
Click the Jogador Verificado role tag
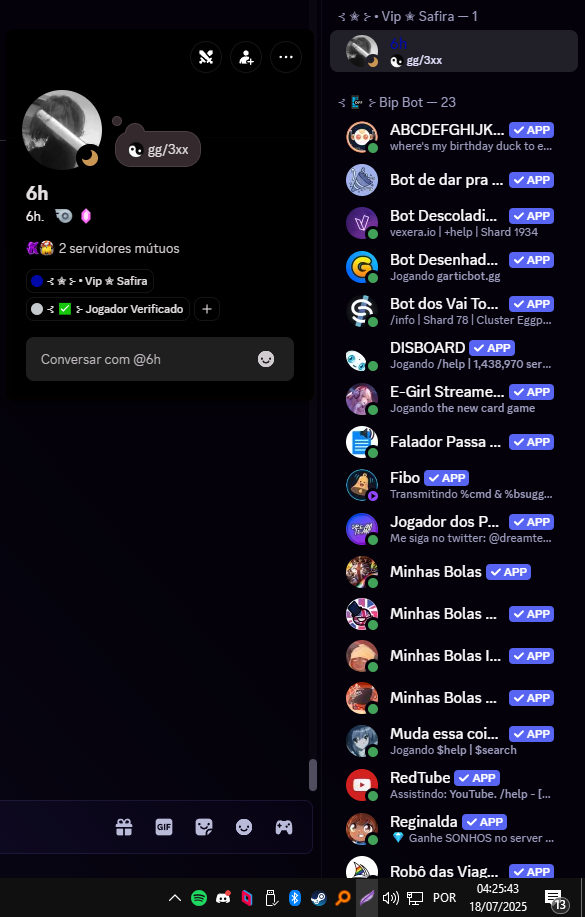click(x=108, y=309)
